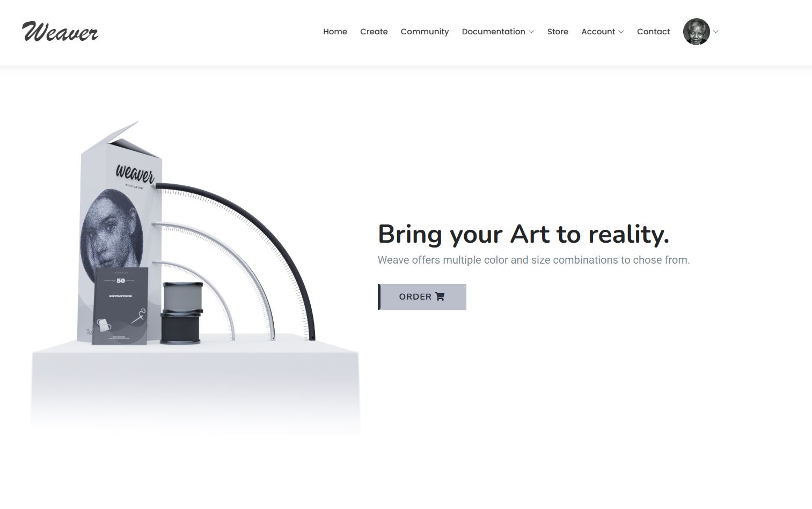Expand the chevron next to Account
The height and width of the screenshot is (509, 812).
pos(621,32)
